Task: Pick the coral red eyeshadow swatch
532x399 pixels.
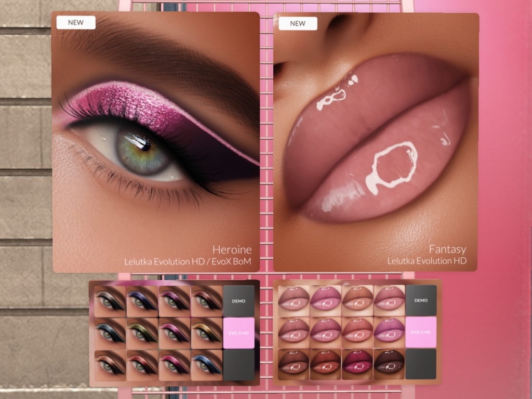Action: pyautogui.click(x=142, y=364)
